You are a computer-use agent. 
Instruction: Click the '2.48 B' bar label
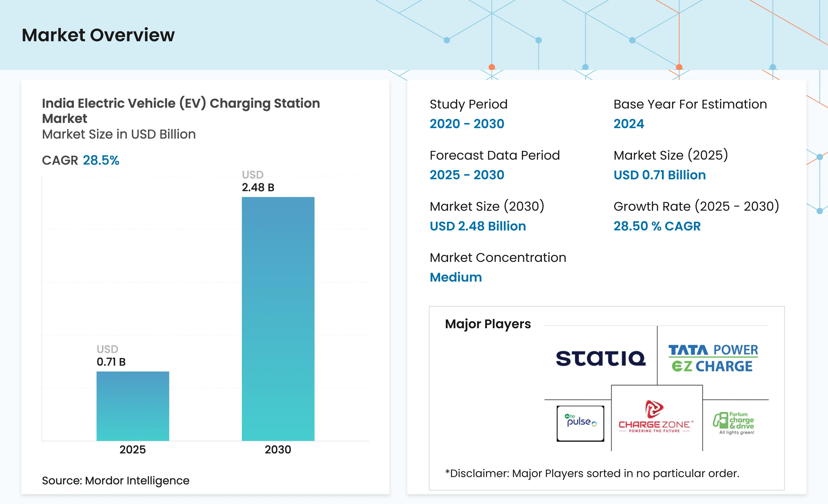pyautogui.click(x=258, y=187)
